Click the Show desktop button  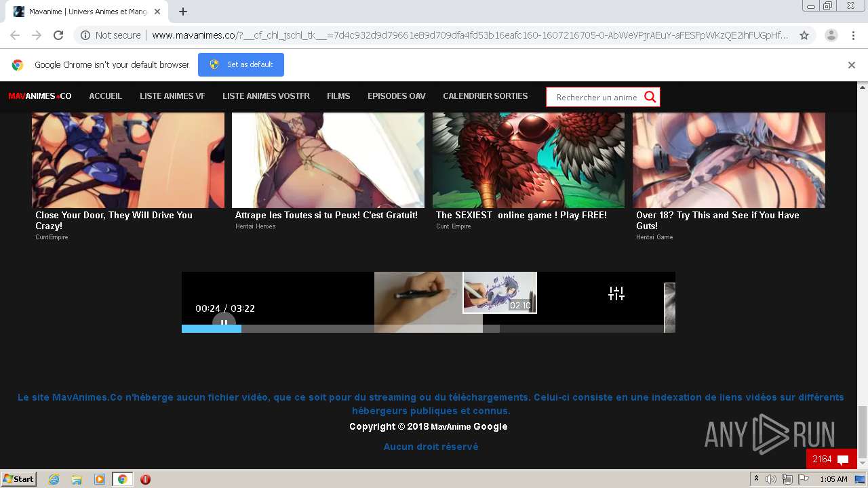click(860, 479)
